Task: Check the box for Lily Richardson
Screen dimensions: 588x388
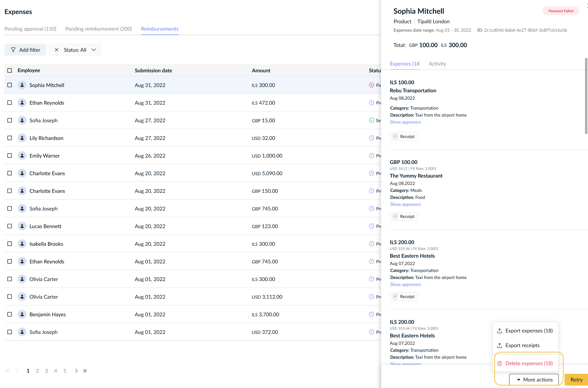Action: pos(10,138)
